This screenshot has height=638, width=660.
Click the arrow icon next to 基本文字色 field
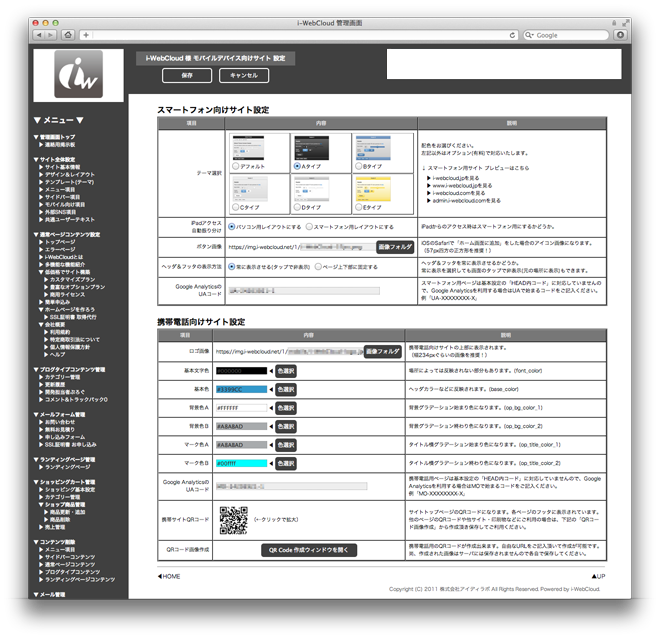(271, 371)
